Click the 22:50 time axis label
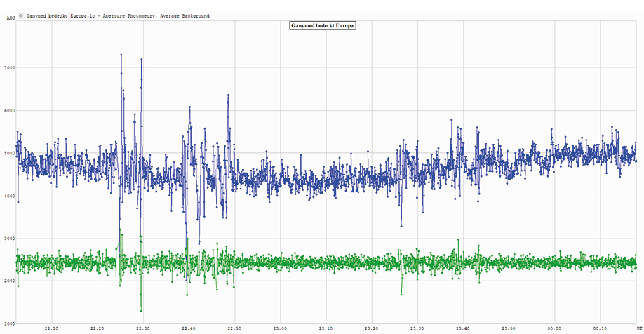 (x=234, y=328)
